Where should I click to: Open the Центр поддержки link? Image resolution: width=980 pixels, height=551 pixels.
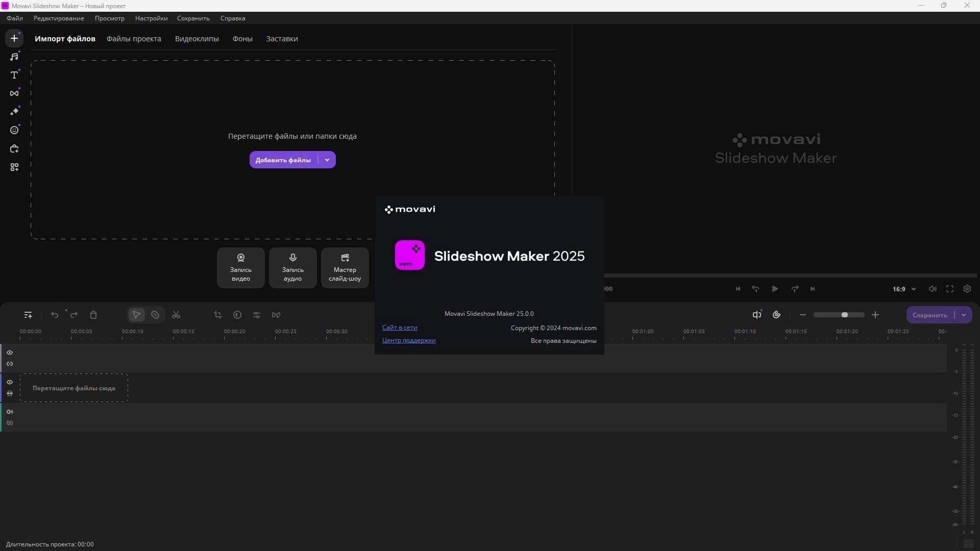(x=409, y=340)
